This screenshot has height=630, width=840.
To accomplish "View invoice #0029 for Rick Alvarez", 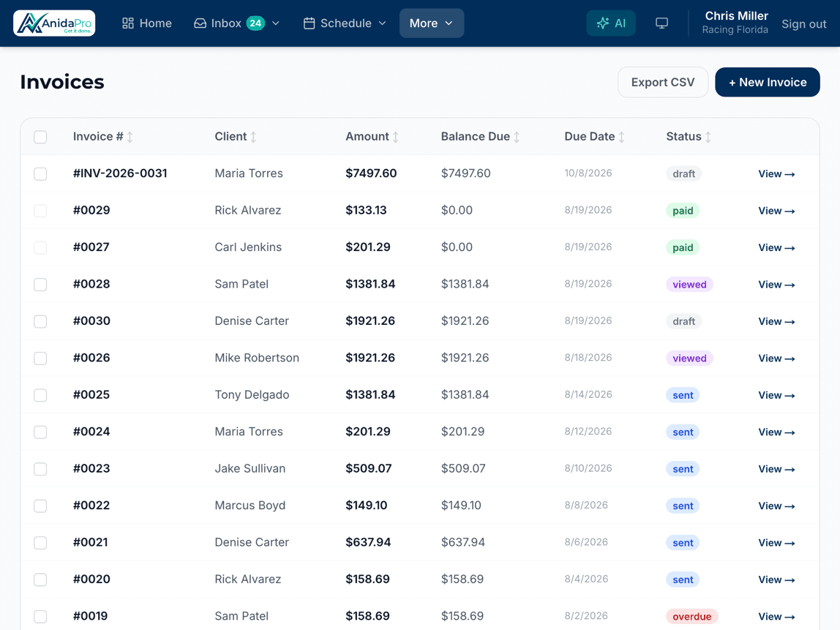I will click(x=776, y=211).
